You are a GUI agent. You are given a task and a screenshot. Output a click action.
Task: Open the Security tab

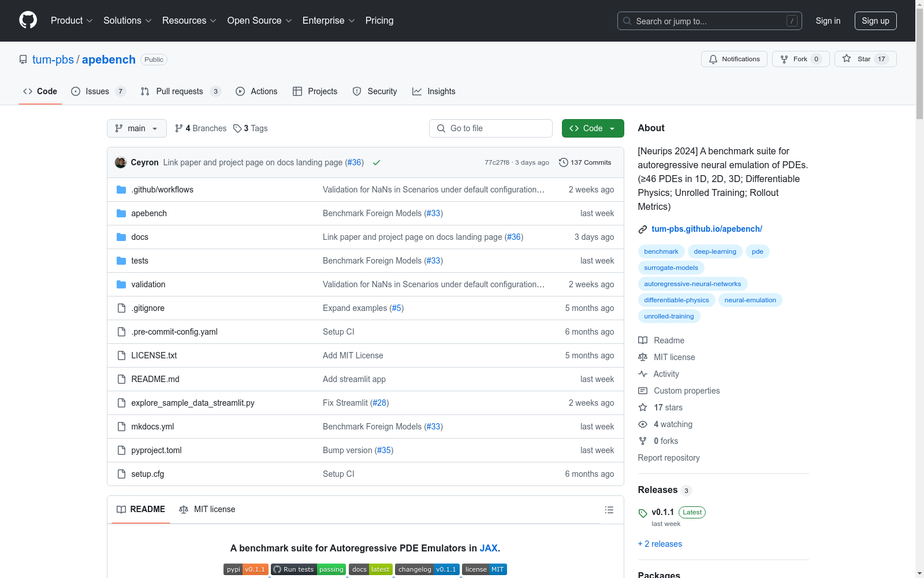375,91
